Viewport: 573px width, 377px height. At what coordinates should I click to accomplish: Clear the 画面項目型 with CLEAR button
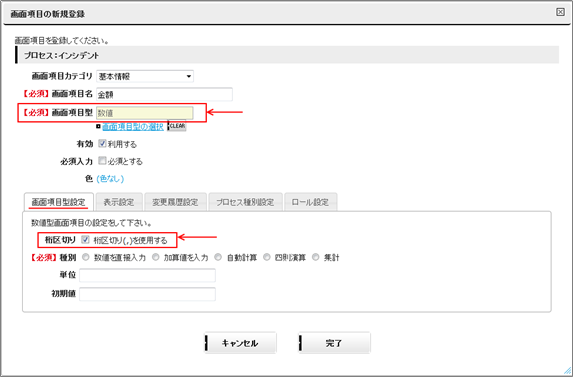pyautogui.click(x=177, y=126)
